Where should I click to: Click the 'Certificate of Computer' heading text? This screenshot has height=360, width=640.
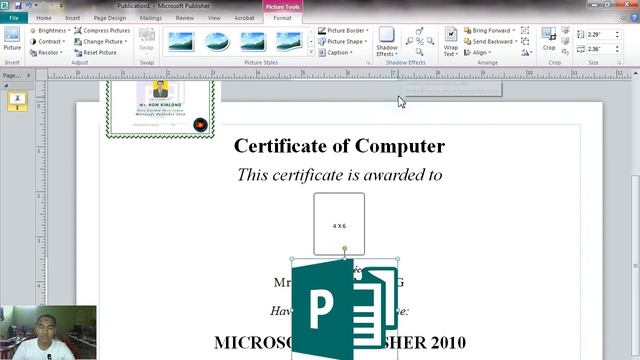(x=339, y=146)
